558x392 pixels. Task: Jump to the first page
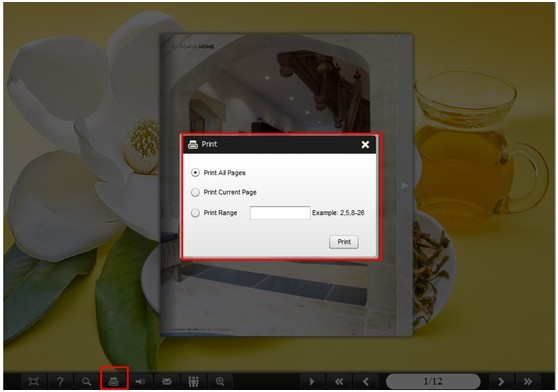[339, 381]
